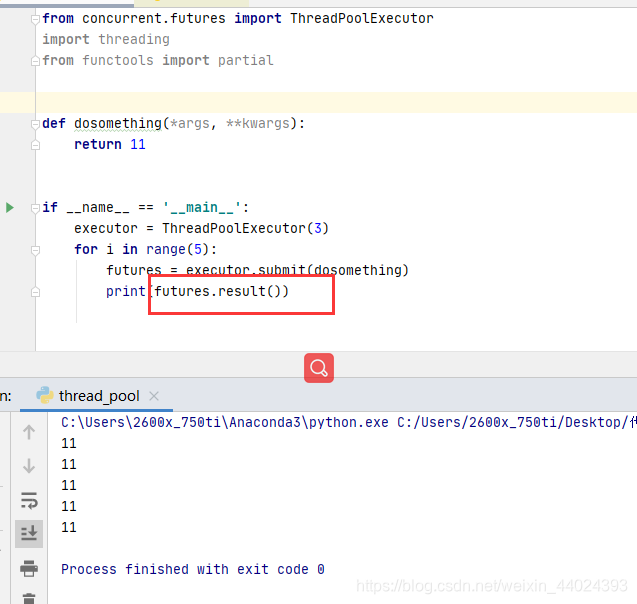
Task: Click the dosomething function name definition
Action: [118, 123]
